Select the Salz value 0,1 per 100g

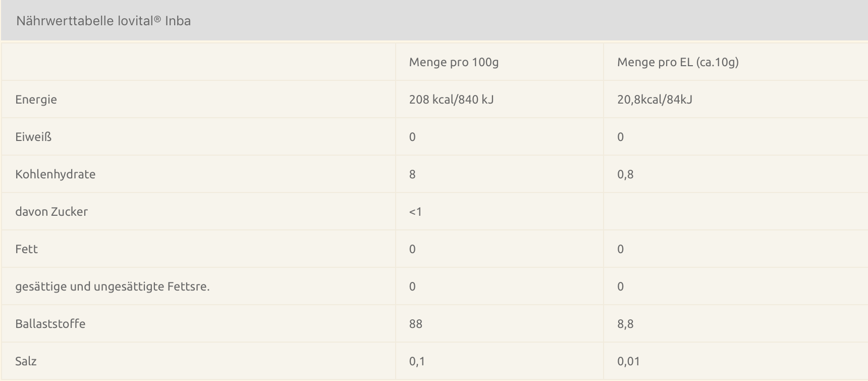(x=417, y=361)
